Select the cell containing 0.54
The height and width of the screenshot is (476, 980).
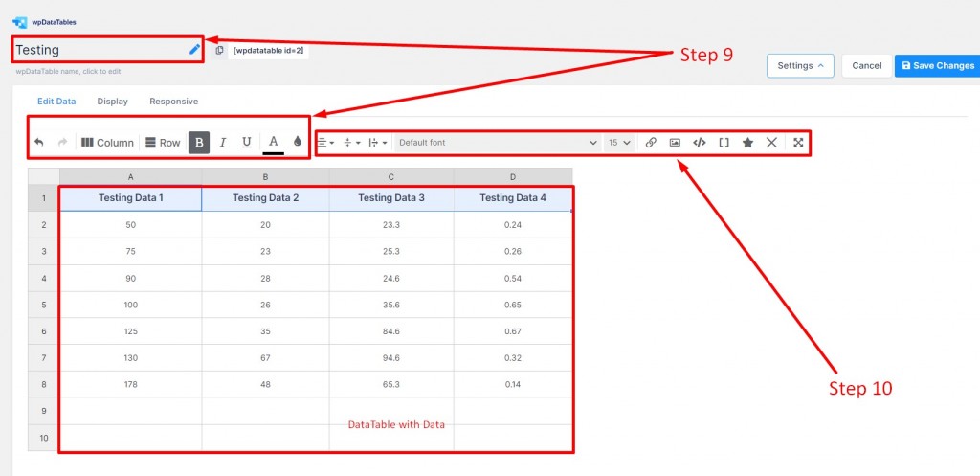coord(513,279)
